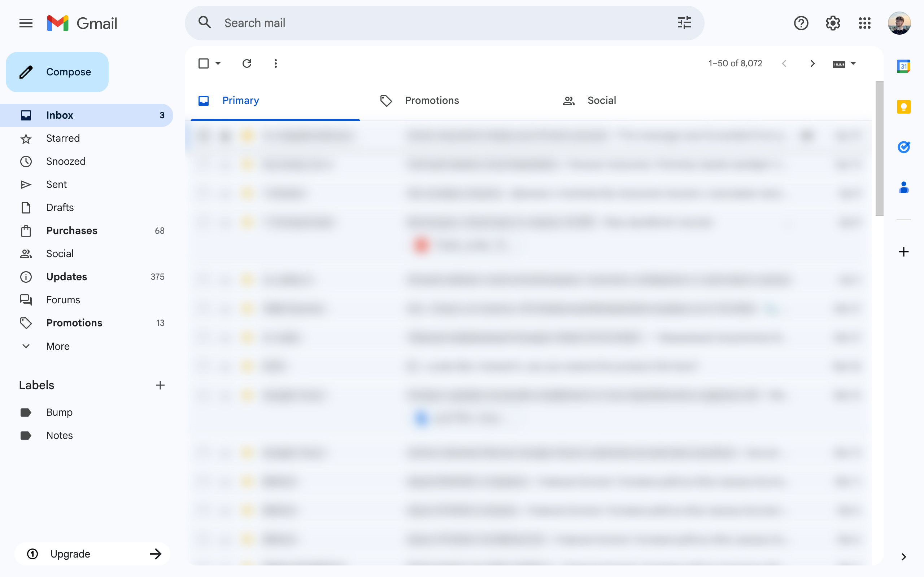The width and height of the screenshot is (924, 577).
Task: Click the refresh mail icon
Action: coord(247,63)
